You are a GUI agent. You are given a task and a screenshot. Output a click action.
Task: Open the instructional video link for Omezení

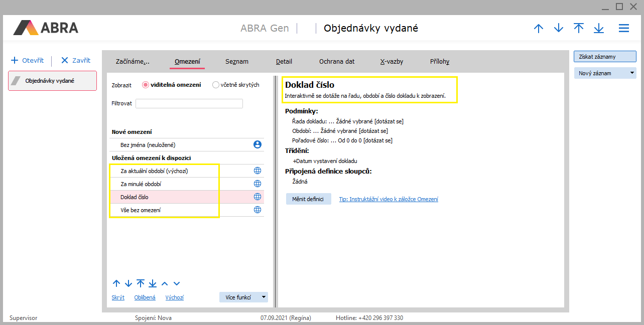pos(389,199)
